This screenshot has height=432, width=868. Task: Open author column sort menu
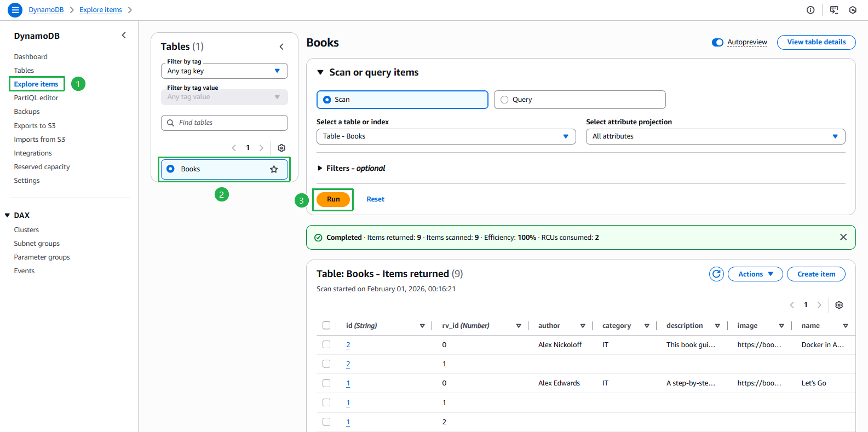point(583,326)
